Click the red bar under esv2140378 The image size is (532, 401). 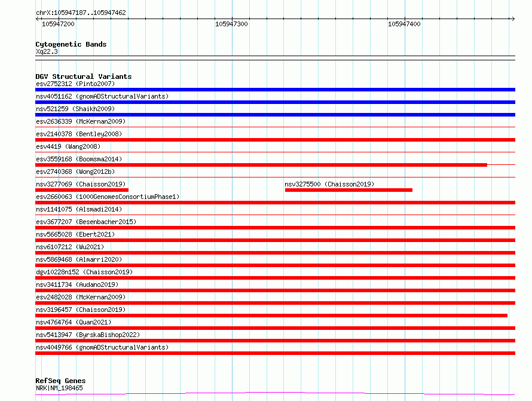click(x=275, y=140)
